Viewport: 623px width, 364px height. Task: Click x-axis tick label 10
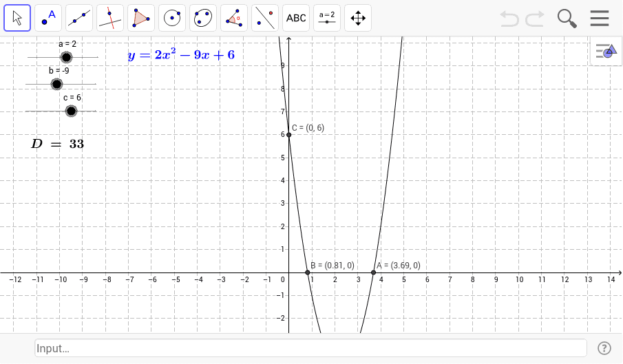(x=519, y=279)
